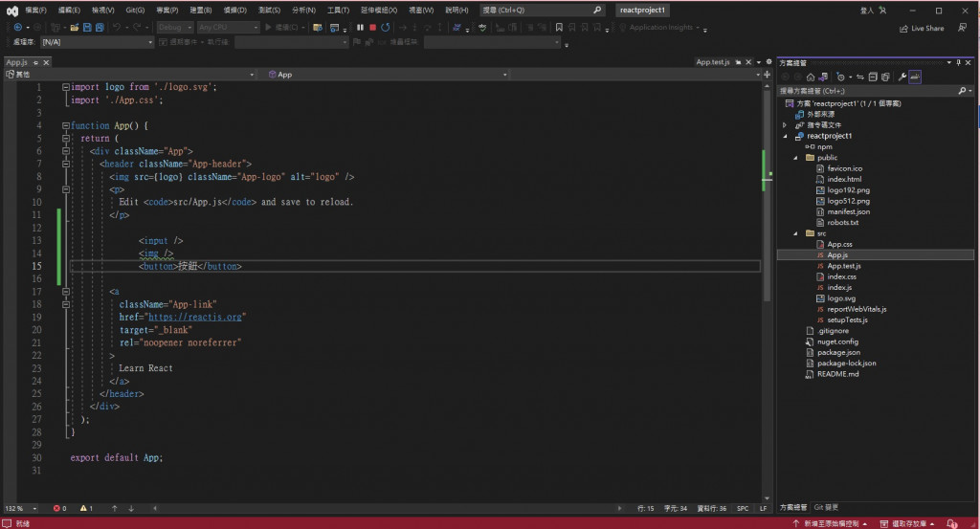Click the add to source control button
This screenshot has width=980, height=529.
coord(830,523)
